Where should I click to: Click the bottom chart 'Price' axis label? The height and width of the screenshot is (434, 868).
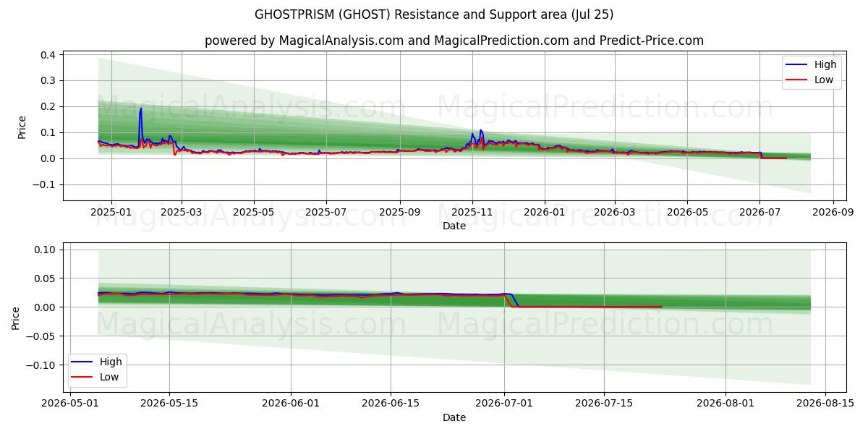click(x=16, y=318)
